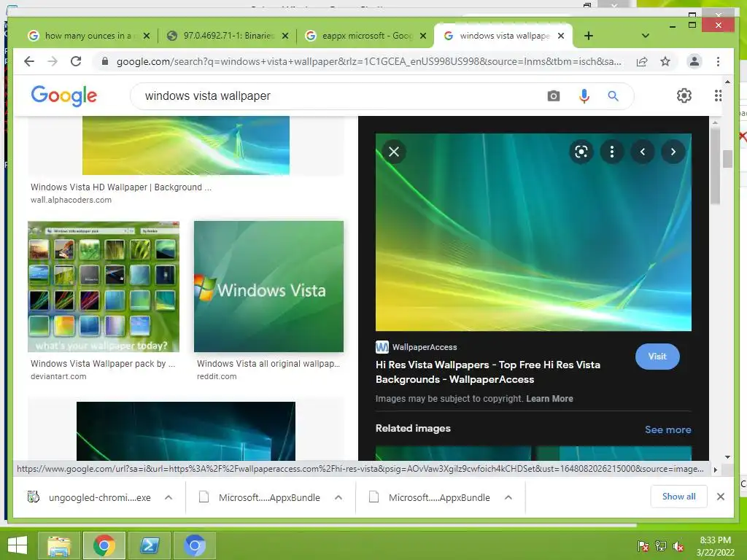Expand options for ungoogled-chromium exe download
This screenshot has width=747, height=560.
[x=169, y=497]
